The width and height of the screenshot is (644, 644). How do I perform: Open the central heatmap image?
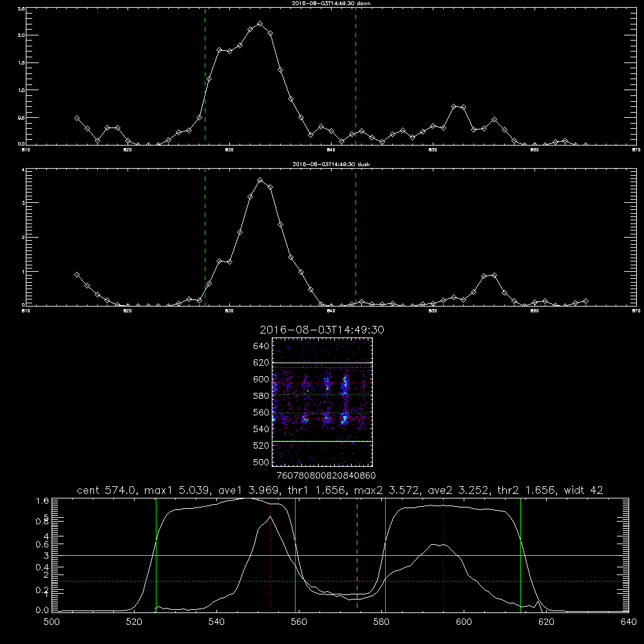323,402
